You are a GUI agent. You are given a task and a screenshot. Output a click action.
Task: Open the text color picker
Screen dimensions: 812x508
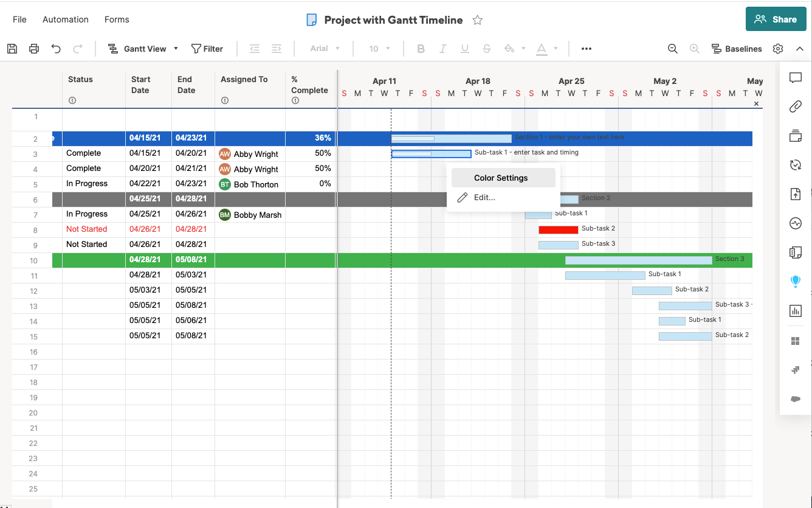tap(546, 49)
